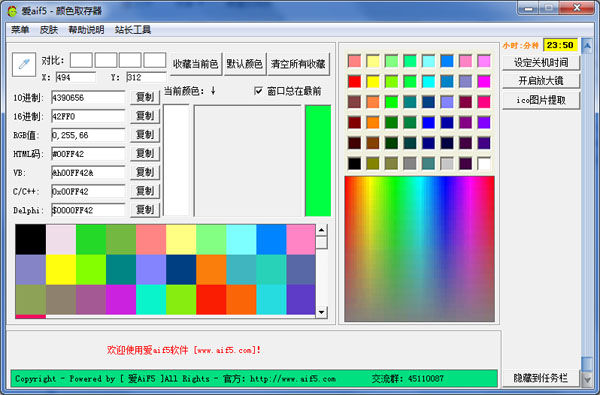This screenshot has width=600, height=395.
Task: Select pure blue swatch in palette fourth row
Action: [429, 122]
